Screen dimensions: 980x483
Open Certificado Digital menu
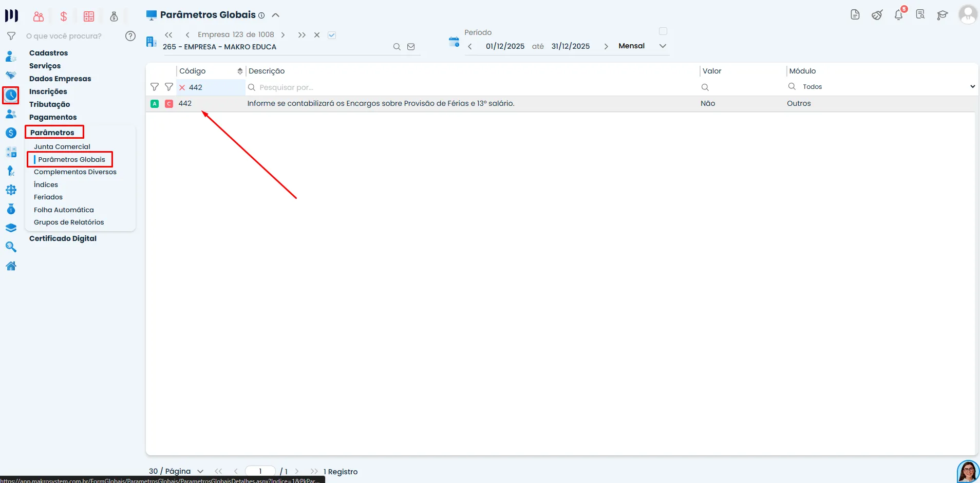[63, 238]
